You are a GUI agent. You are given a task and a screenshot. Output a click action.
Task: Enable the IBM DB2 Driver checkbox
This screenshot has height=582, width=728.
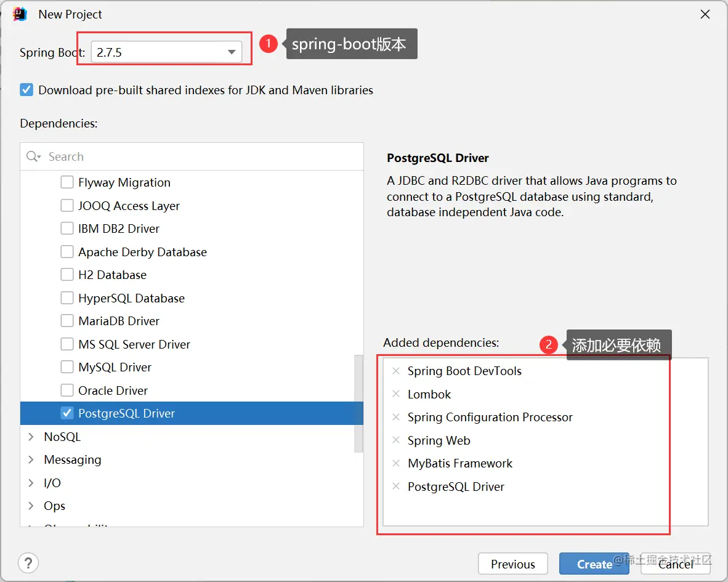(x=67, y=228)
